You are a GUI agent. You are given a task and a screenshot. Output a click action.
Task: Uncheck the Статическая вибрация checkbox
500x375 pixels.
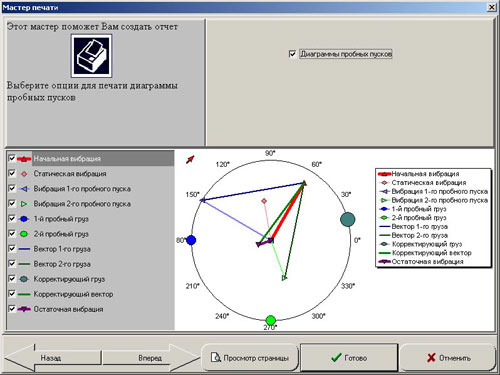(x=12, y=173)
